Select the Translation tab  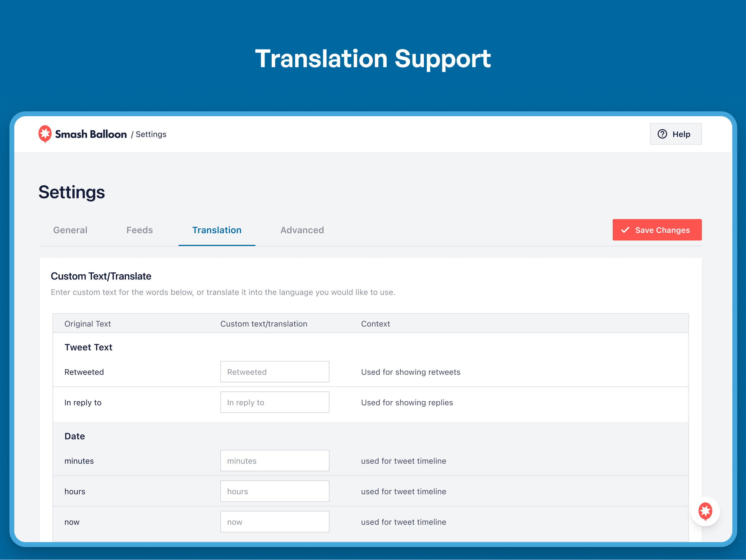[x=216, y=230]
